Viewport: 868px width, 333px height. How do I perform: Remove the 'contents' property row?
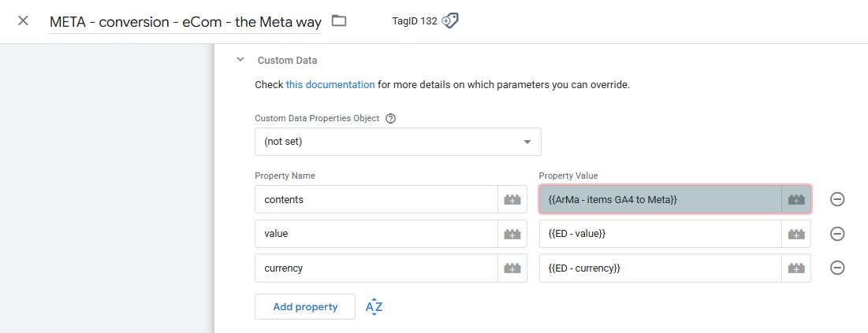click(x=837, y=200)
